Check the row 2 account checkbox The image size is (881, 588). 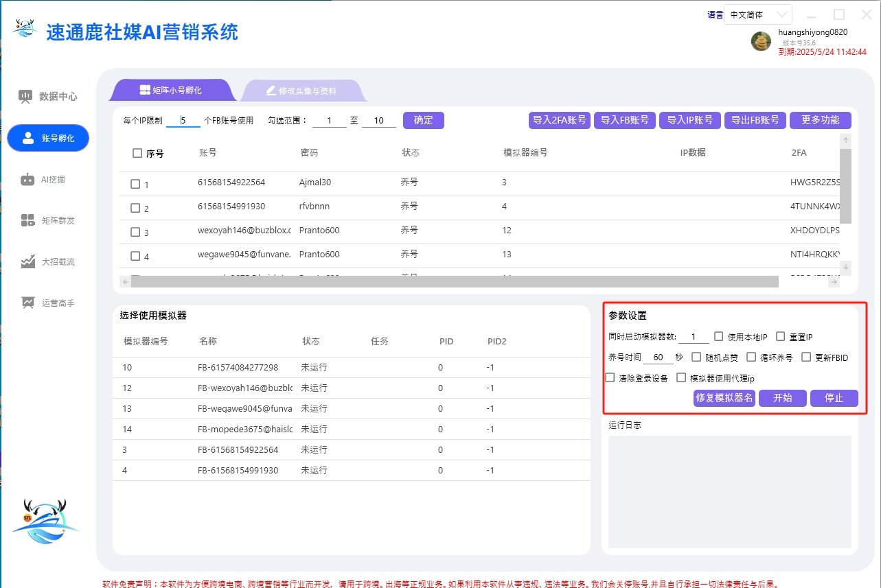(135, 208)
